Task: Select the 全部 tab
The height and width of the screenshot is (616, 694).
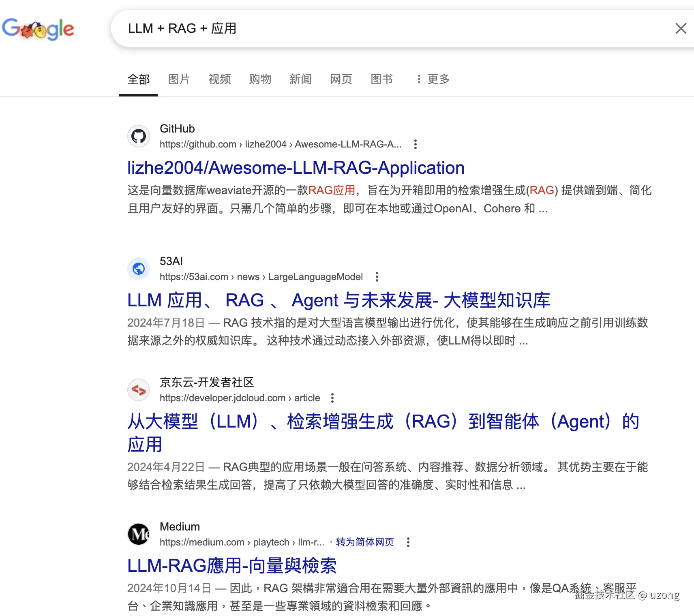Action: click(139, 79)
